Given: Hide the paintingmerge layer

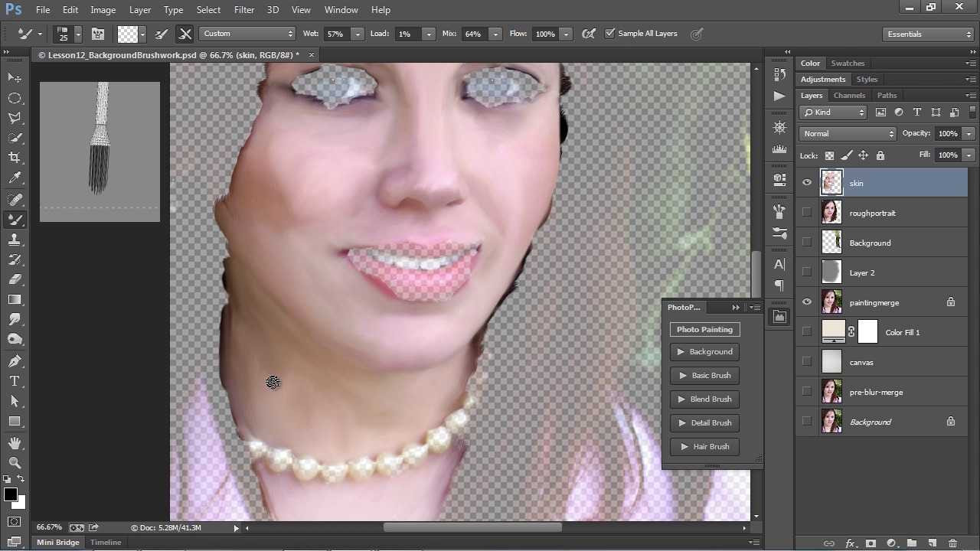Looking at the screenshot, I should coord(806,302).
